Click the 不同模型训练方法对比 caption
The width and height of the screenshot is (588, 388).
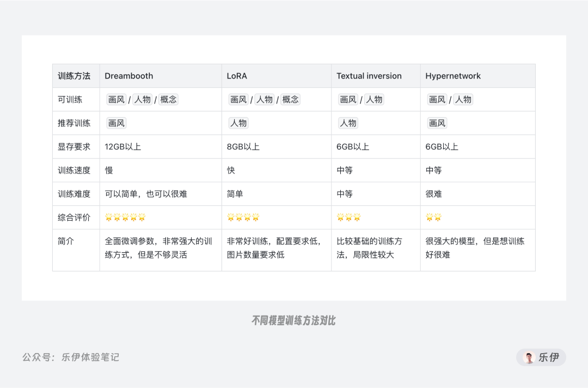coord(293,320)
